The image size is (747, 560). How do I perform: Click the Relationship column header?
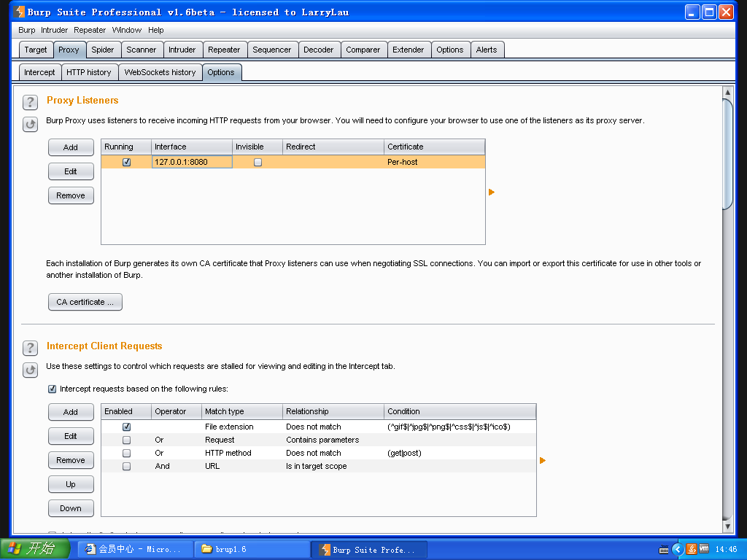point(333,411)
